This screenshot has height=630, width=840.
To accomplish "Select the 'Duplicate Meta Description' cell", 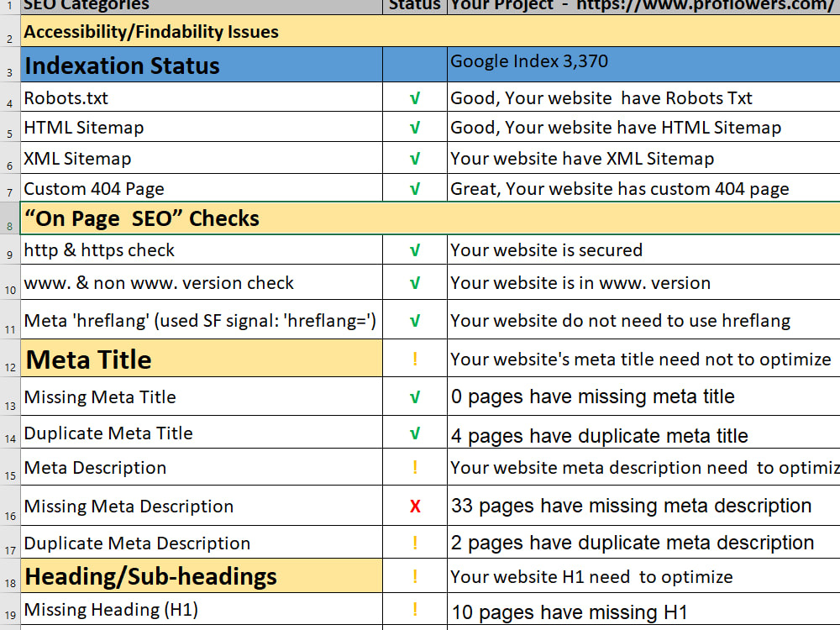I will click(x=202, y=542).
